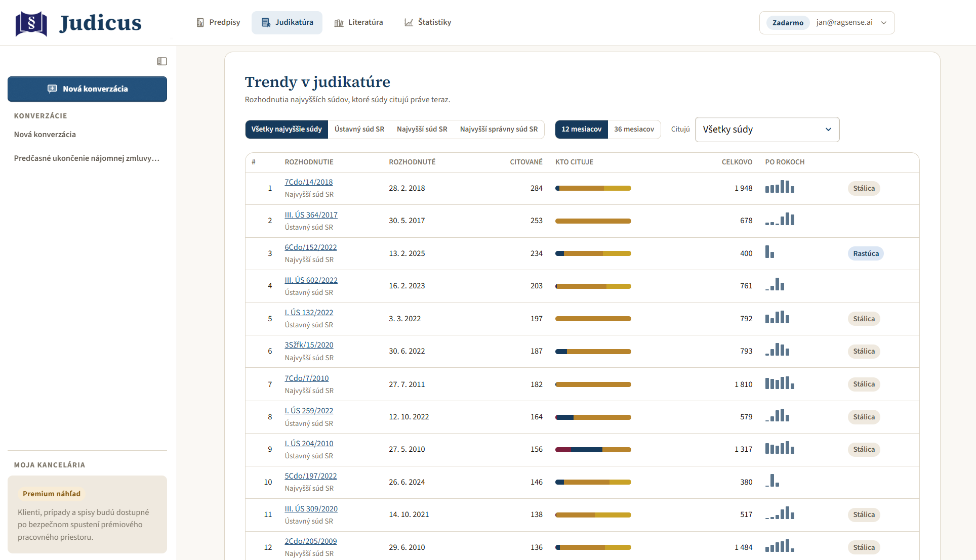The image size is (976, 560).
Task: Open decision I. ÚS 259/2022
Action: pyautogui.click(x=309, y=411)
